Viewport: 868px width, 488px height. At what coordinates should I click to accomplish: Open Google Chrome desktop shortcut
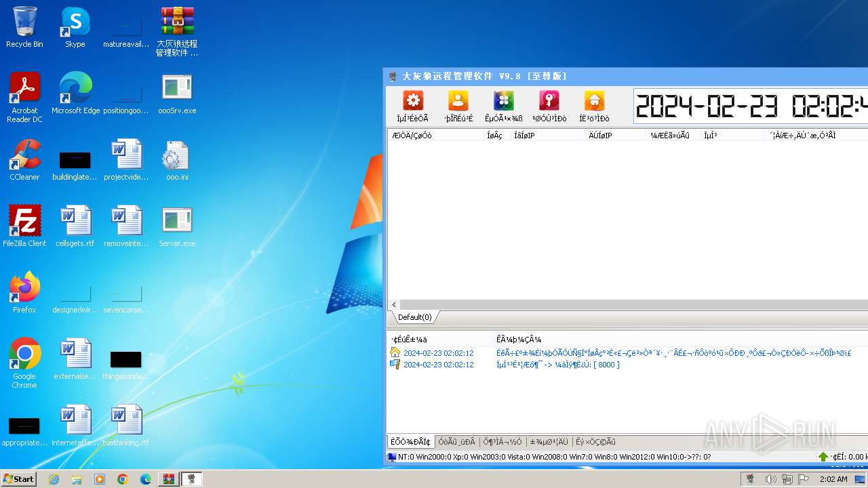click(24, 363)
